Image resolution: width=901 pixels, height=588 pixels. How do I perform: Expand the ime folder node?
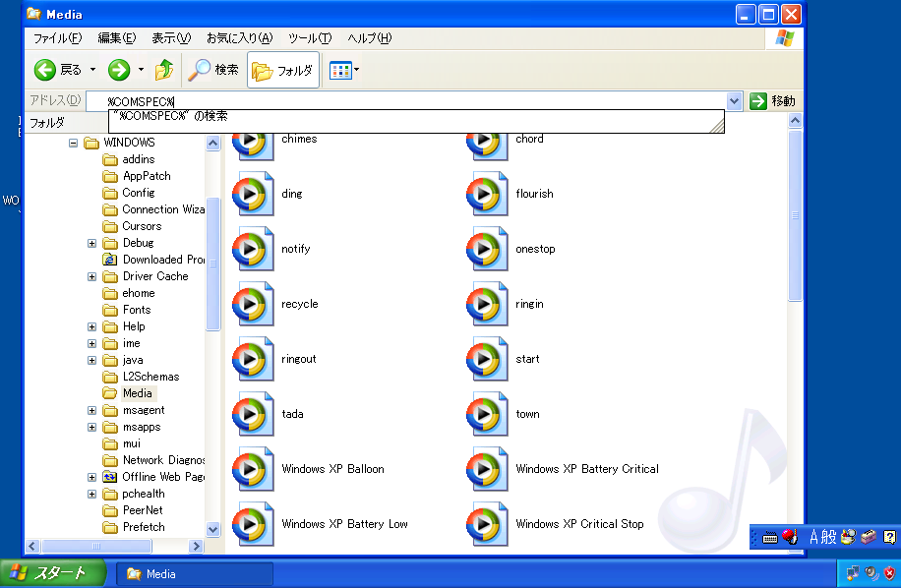(91, 343)
